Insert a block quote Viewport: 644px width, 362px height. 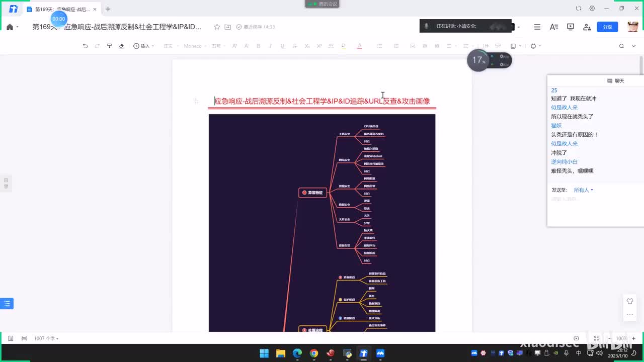[486, 46]
